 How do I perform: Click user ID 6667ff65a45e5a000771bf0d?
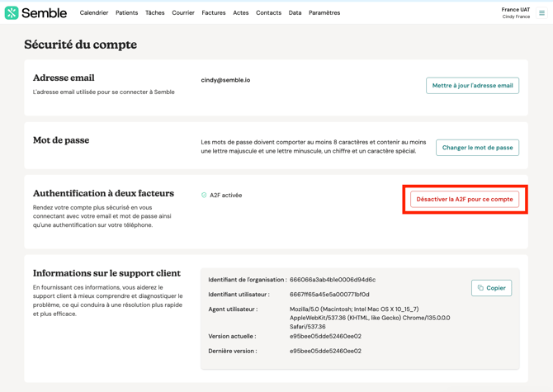(x=329, y=295)
